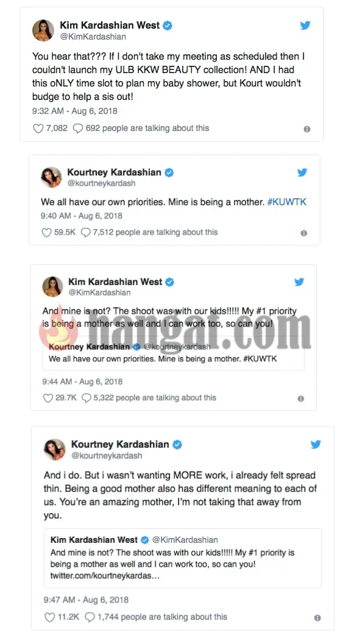Click info icon on the 9:40 AM tweet
This screenshot has height=644, width=357.
303,233
